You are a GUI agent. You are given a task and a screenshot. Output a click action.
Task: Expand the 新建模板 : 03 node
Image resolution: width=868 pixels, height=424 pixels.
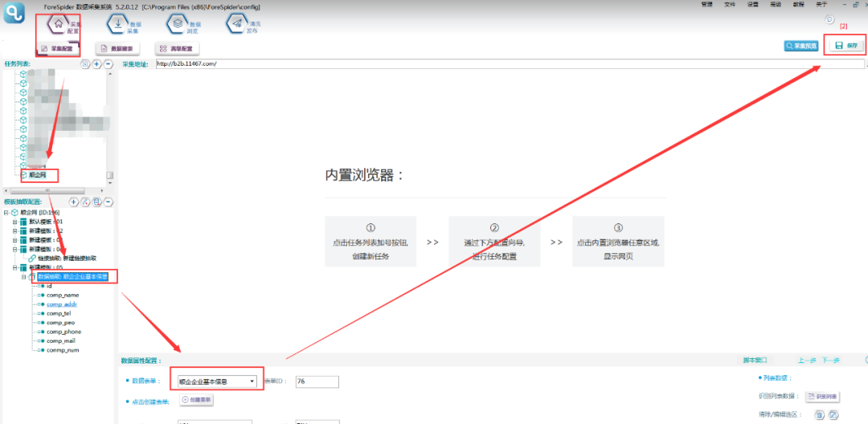pyautogui.click(x=15, y=240)
